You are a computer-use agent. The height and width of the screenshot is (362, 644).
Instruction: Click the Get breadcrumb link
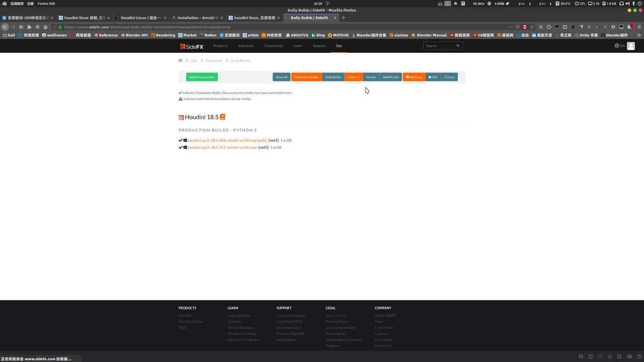point(194,60)
